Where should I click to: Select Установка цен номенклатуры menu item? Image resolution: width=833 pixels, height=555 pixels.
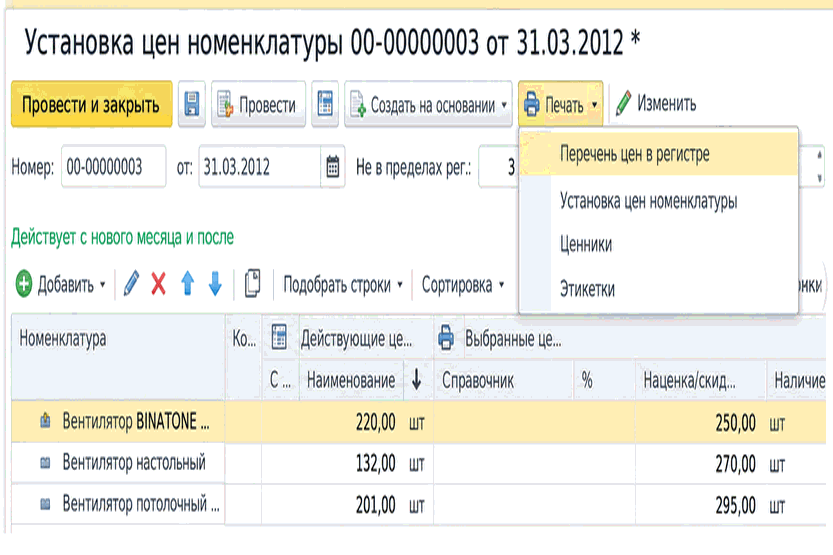(659, 201)
